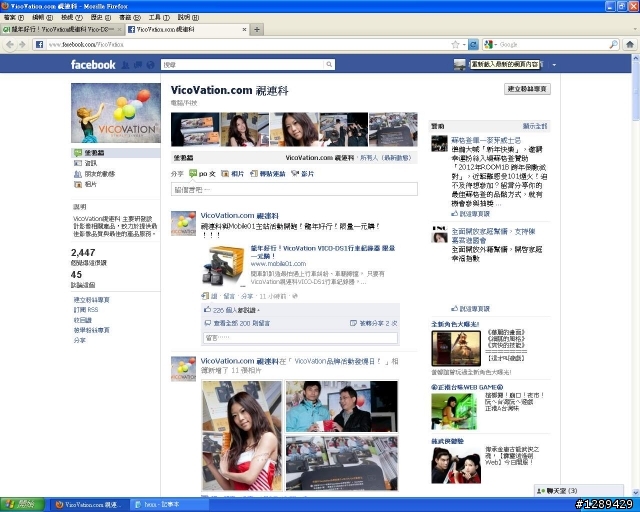Viewport: 640px width, 512px height.
Task: Open a new tab with plus button
Action: [257, 29]
